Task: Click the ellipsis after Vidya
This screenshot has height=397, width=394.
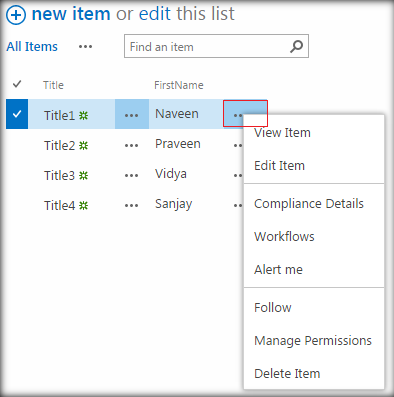Action: pyautogui.click(x=238, y=176)
